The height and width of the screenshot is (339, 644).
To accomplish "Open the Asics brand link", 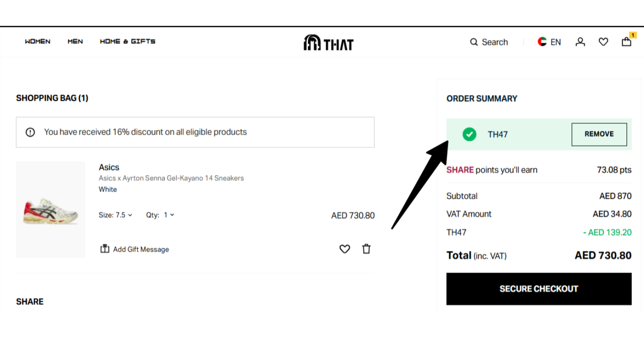I will 109,167.
